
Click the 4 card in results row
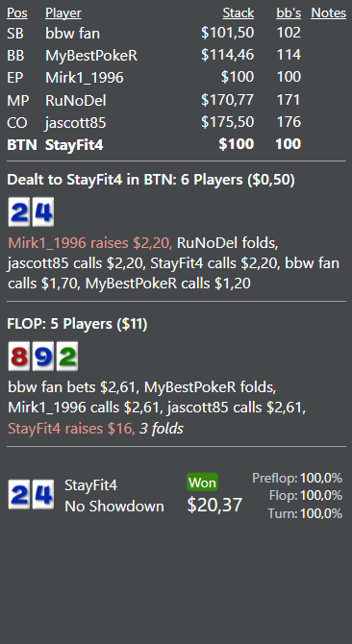tap(43, 494)
